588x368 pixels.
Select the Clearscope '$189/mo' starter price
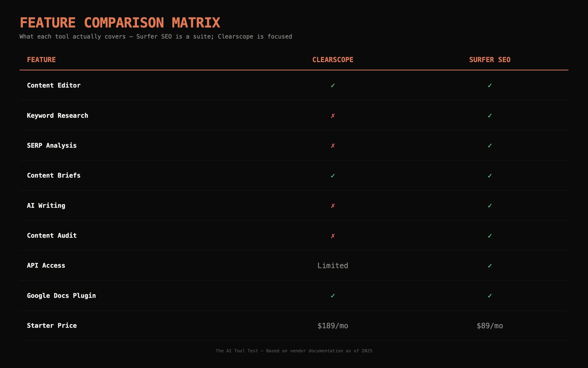tap(333, 326)
